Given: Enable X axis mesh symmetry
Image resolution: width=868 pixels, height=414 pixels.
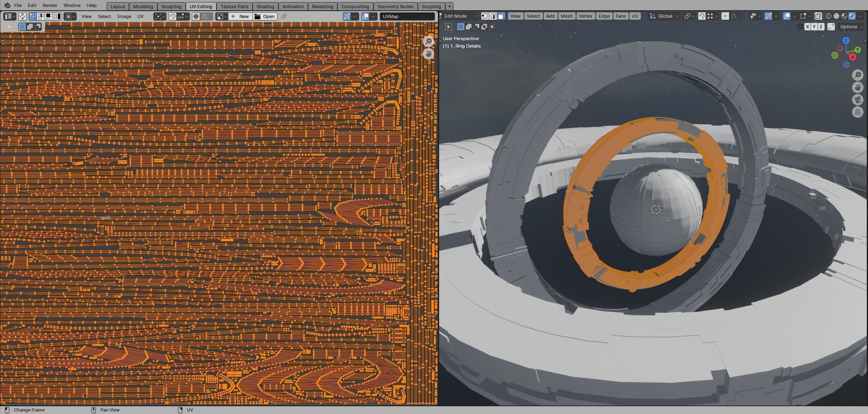Looking at the screenshot, I should click(807, 27).
